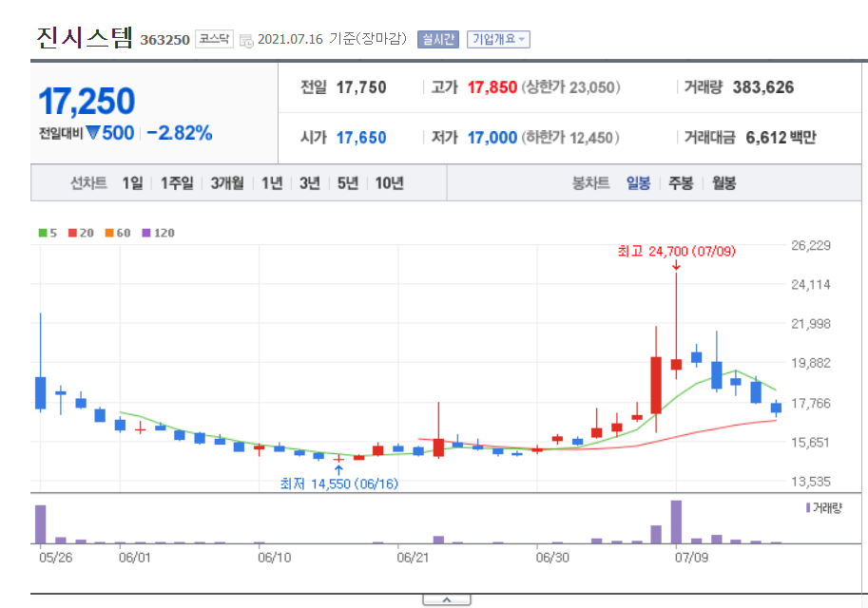Click the 26,229 price axis label
Viewport: 868px width, 608px height.
(811, 246)
